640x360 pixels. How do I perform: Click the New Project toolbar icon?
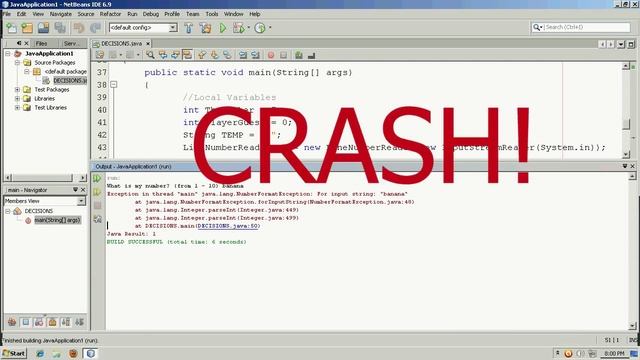coord(27,28)
